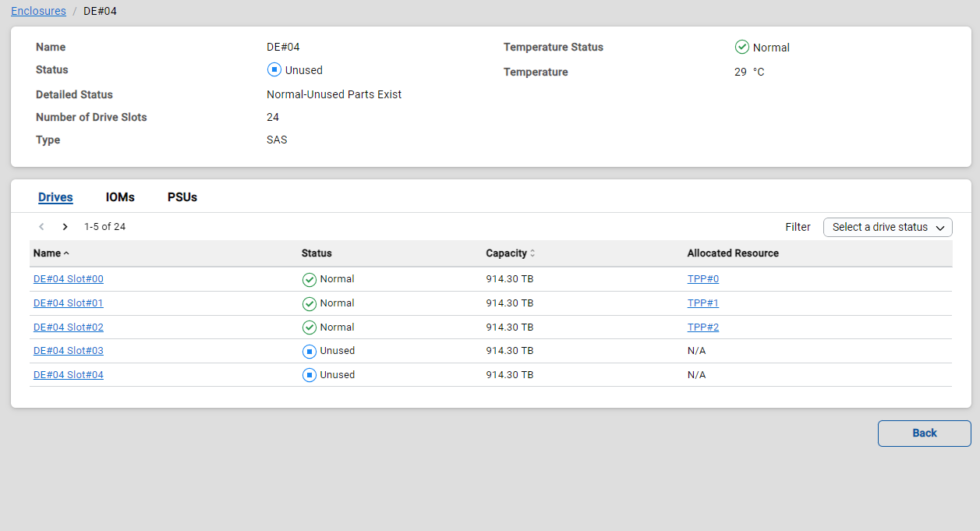Click the Normal status icon for Slot#01
This screenshot has height=531, width=980.
pyautogui.click(x=309, y=303)
